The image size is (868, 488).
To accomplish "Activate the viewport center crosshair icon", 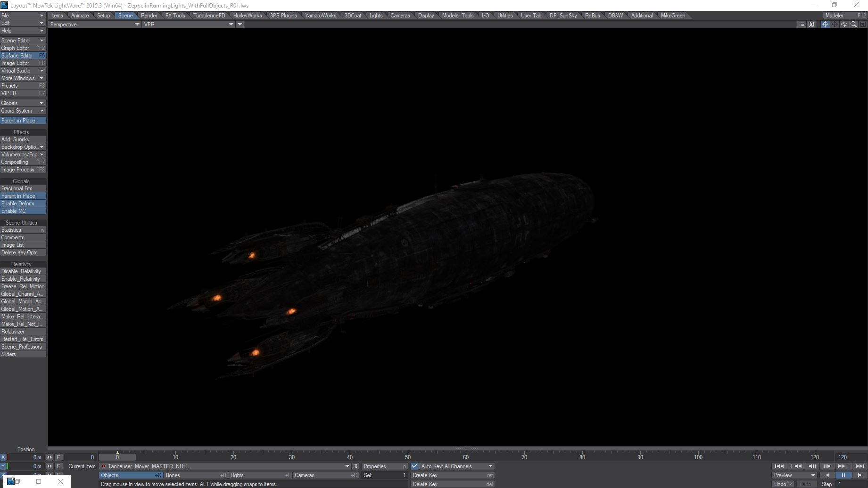I will point(825,24).
